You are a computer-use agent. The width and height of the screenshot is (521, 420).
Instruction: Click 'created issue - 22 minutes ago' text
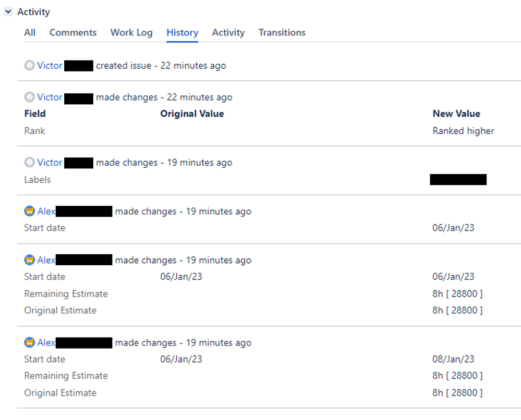click(161, 66)
